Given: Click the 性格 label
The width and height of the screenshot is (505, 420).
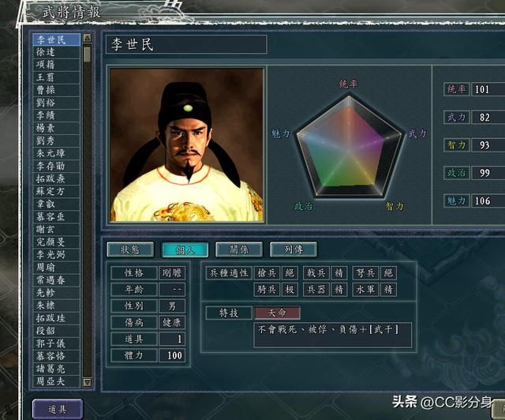Looking at the screenshot, I should pyautogui.click(x=134, y=273).
